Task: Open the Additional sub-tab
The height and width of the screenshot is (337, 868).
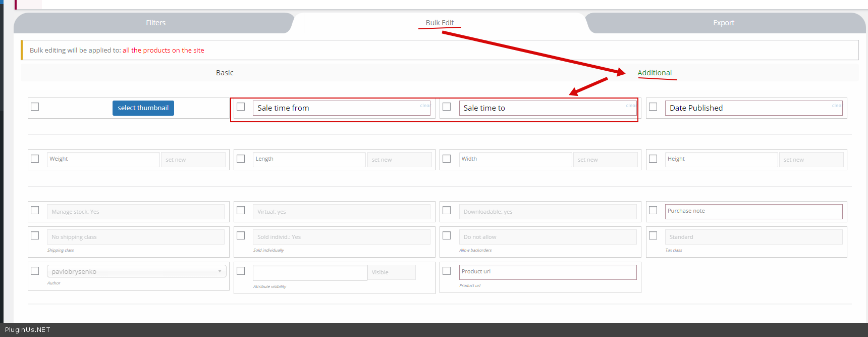Action: point(654,73)
